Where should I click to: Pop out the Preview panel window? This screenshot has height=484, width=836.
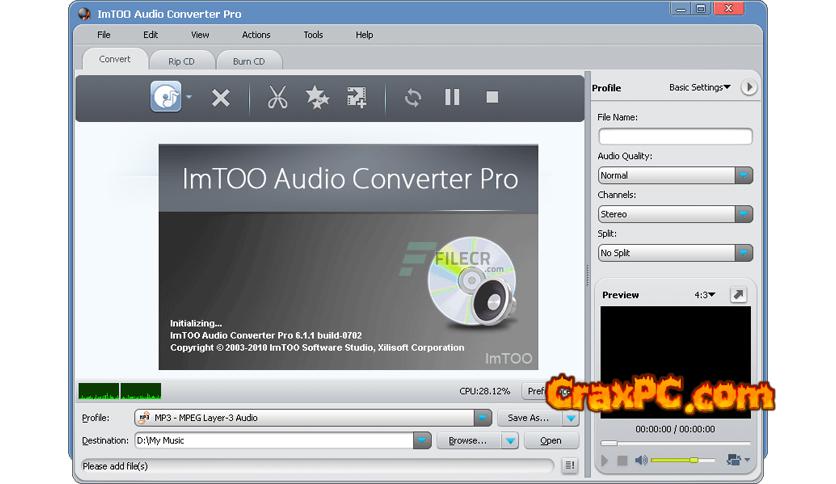(737, 295)
